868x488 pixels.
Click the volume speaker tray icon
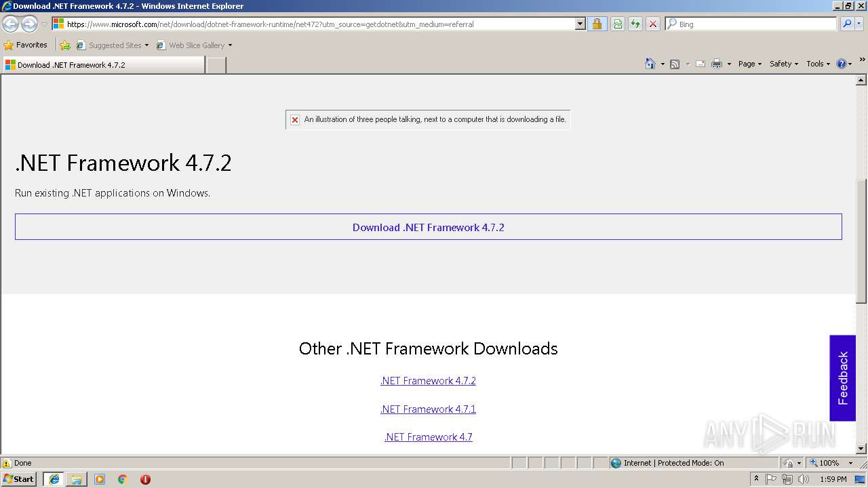coord(803,479)
